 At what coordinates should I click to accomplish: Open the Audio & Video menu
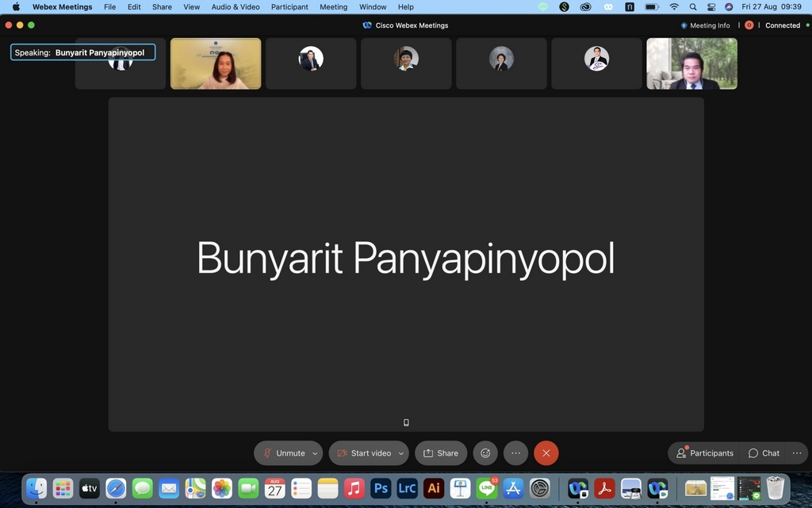(235, 6)
